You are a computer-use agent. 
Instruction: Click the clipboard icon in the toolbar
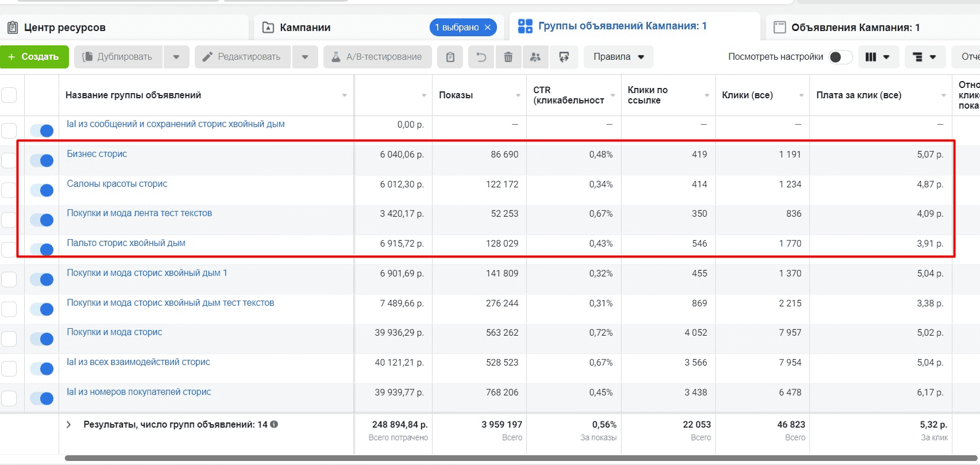click(x=450, y=57)
